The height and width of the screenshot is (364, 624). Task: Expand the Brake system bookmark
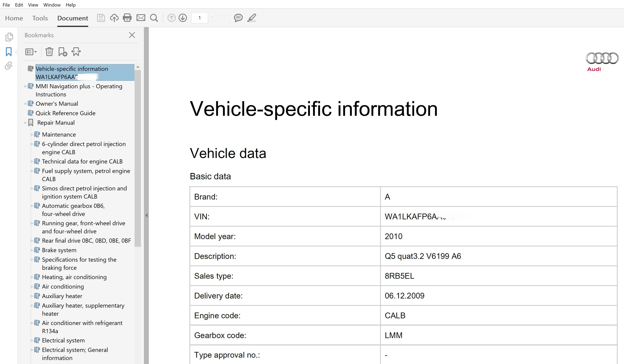pyautogui.click(x=32, y=250)
